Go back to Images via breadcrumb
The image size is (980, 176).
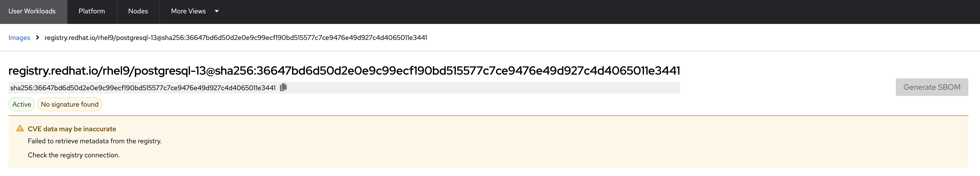[x=19, y=38]
